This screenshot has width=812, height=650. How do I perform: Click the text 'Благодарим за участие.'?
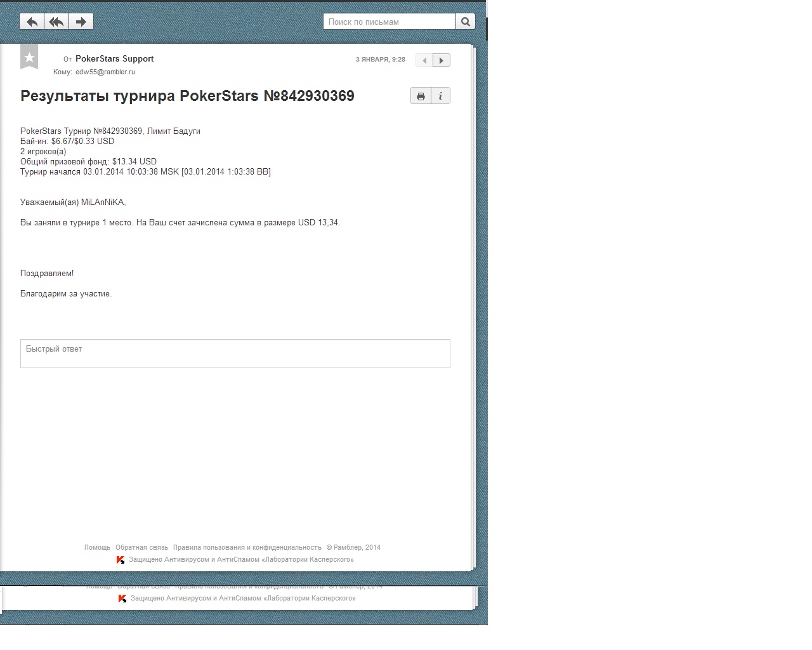tap(66, 293)
